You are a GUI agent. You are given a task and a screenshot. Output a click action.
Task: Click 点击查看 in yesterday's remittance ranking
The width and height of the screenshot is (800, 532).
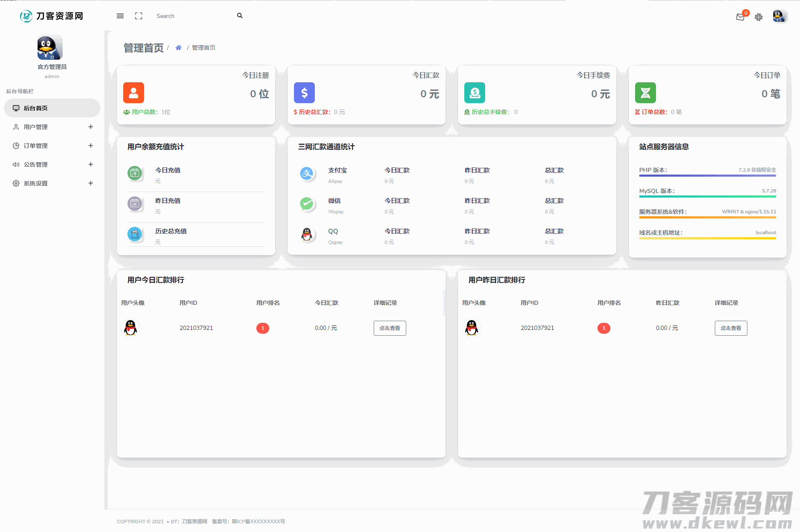click(x=731, y=328)
